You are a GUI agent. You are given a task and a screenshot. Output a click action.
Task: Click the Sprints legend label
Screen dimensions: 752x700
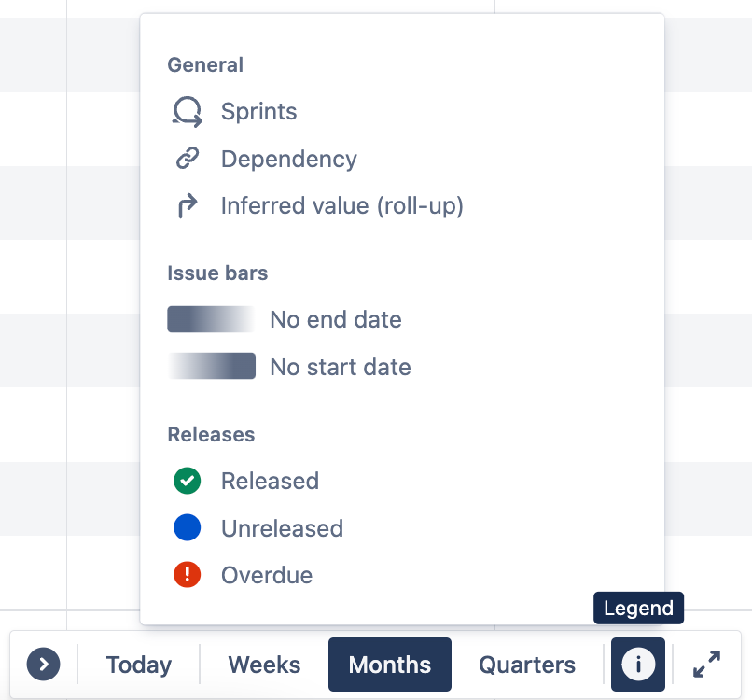coord(259,112)
